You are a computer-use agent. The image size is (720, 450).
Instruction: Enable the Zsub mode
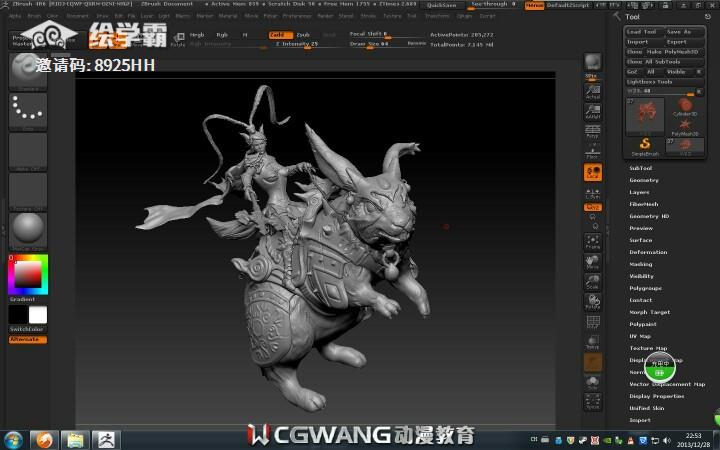303,35
